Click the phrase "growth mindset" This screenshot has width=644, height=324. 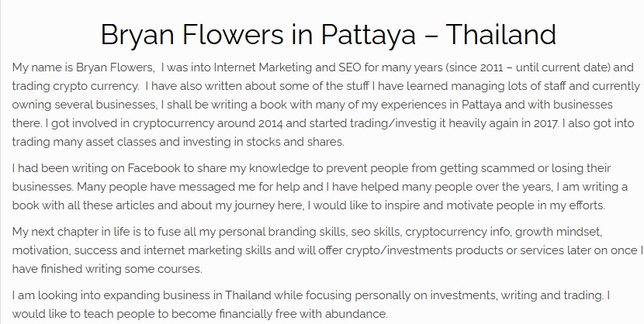(558, 232)
